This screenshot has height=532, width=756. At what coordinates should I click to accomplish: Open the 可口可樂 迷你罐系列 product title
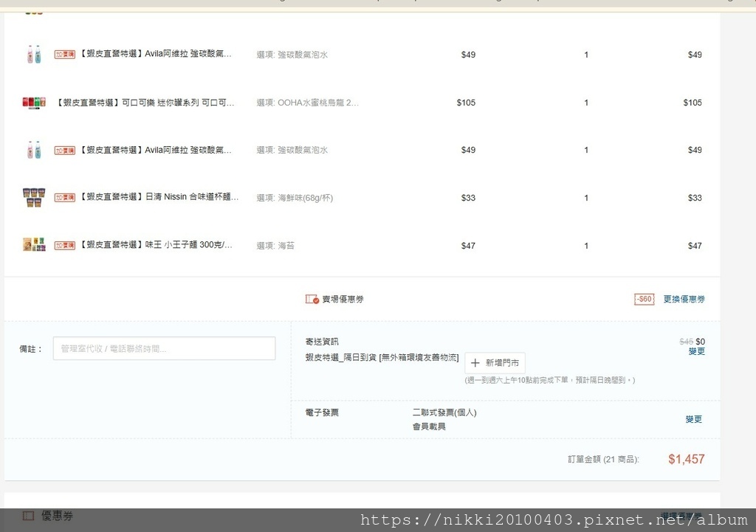[x=145, y=103]
